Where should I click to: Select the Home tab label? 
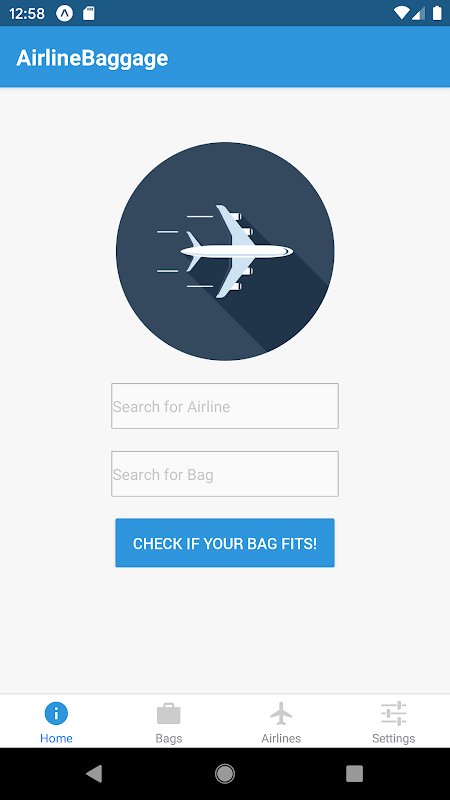[56, 738]
